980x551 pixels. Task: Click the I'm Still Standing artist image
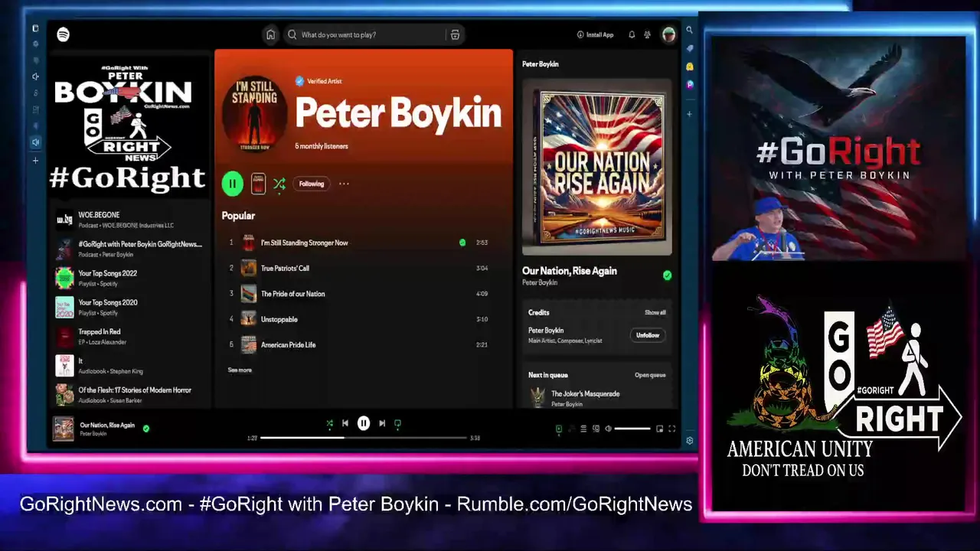[254, 113]
